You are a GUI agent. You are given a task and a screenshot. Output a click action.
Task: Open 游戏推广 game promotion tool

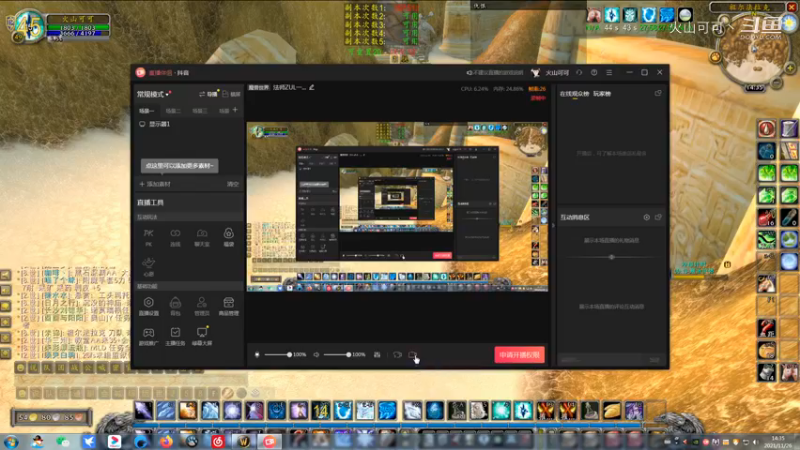pyautogui.click(x=148, y=337)
